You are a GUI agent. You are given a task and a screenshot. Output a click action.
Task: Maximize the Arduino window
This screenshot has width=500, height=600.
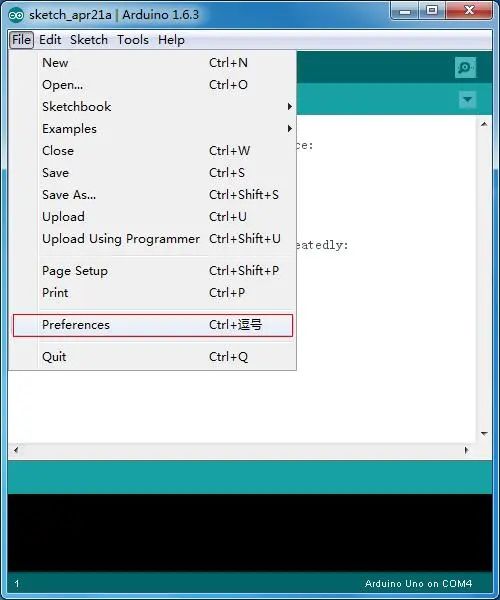click(432, 11)
